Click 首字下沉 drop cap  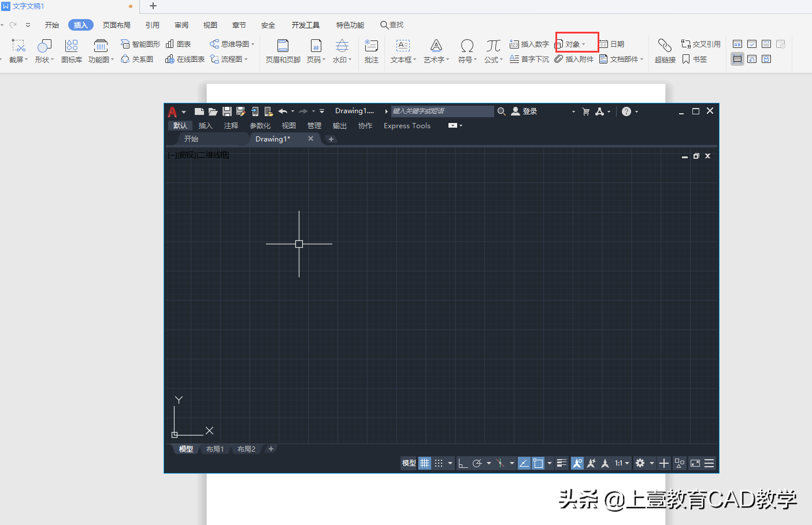click(x=529, y=59)
